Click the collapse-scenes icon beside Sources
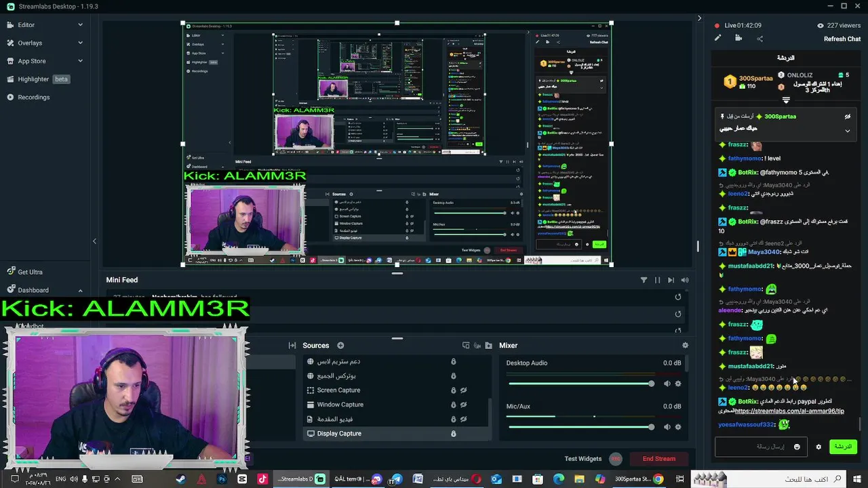 coord(292,346)
